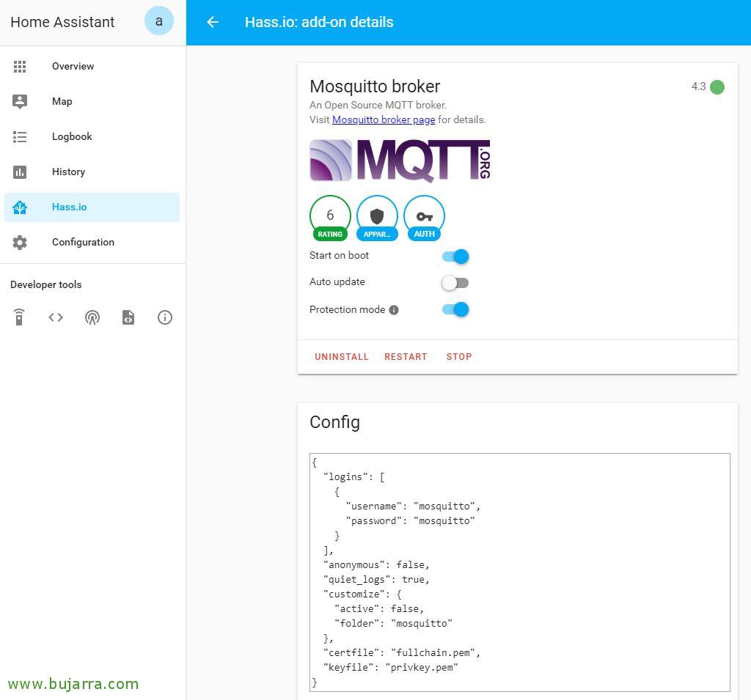Click the '"password": "mosquitto"' config line
751x700 pixels.
(410, 521)
